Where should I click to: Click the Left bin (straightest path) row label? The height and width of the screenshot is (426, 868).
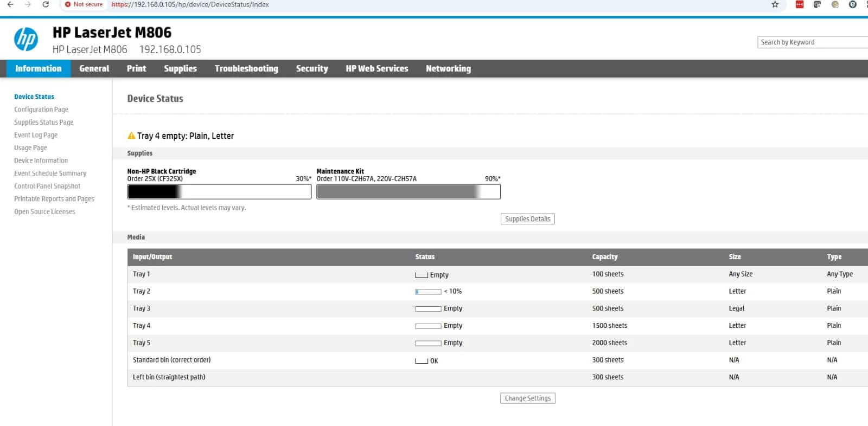tap(169, 377)
